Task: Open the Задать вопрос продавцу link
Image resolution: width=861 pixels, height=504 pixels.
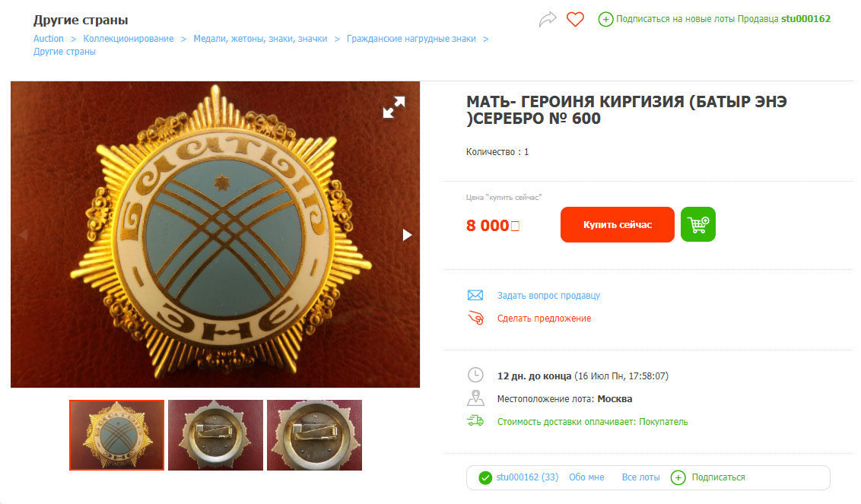Action: pos(548,296)
